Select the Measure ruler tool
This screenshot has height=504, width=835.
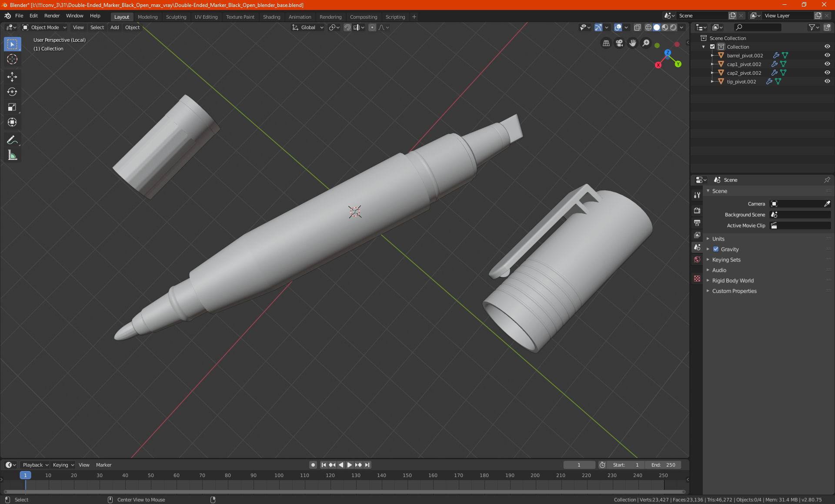pos(12,155)
